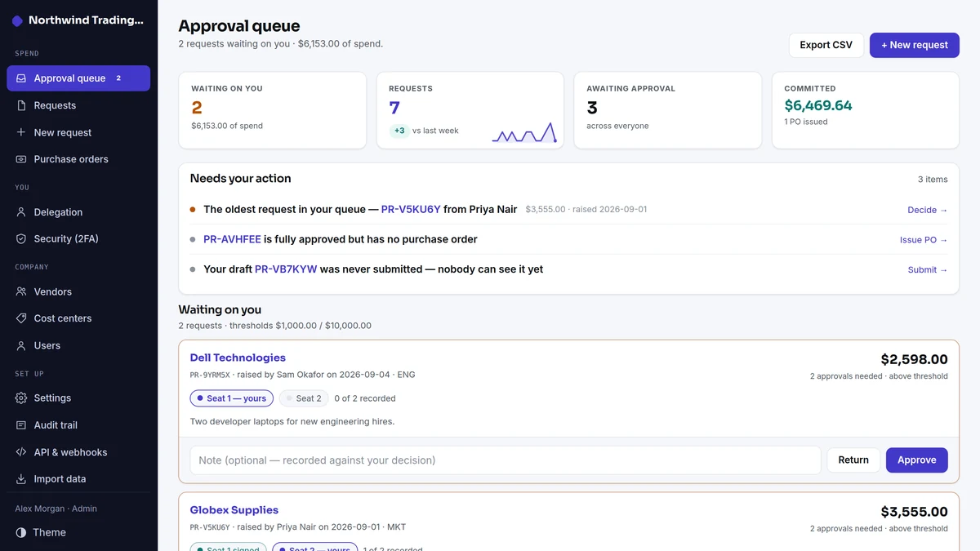Toggle the Theme switch in sidebar
The height and width of the screenshot is (551, 980).
78,532
